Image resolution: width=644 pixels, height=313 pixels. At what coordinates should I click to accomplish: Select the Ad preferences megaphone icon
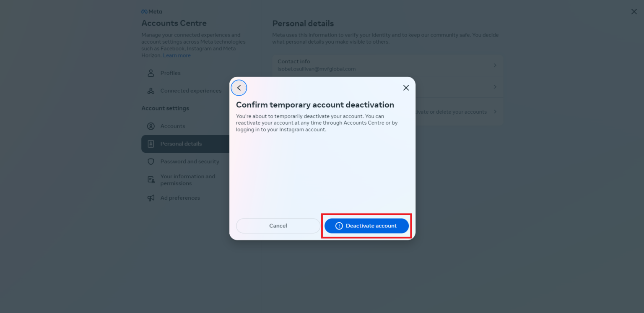pyautogui.click(x=151, y=198)
